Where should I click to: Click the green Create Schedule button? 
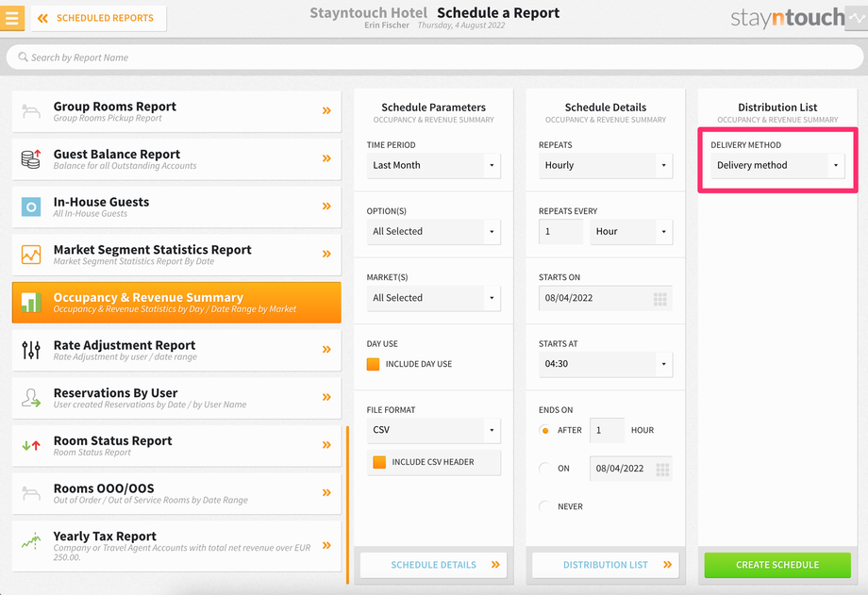pyautogui.click(x=777, y=565)
